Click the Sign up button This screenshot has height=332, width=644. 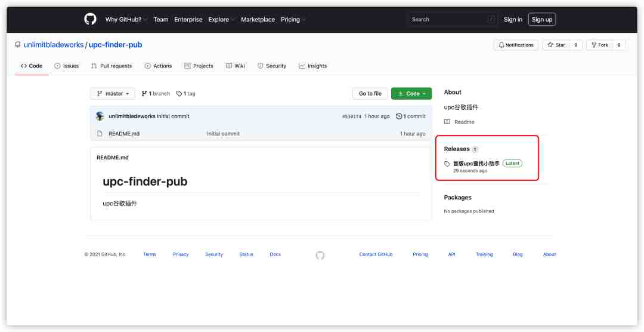[542, 19]
